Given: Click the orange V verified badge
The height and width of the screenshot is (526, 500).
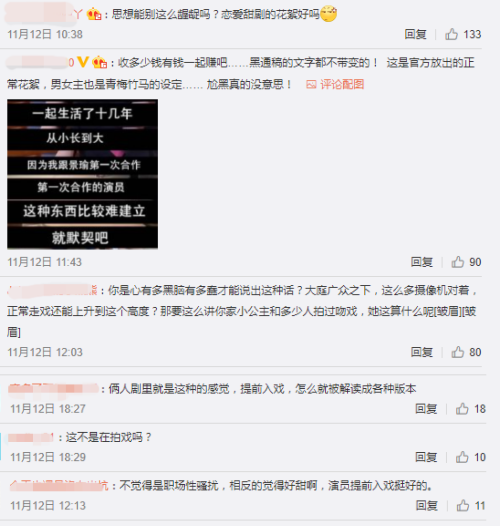Looking at the screenshot, I should coord(83,62).
